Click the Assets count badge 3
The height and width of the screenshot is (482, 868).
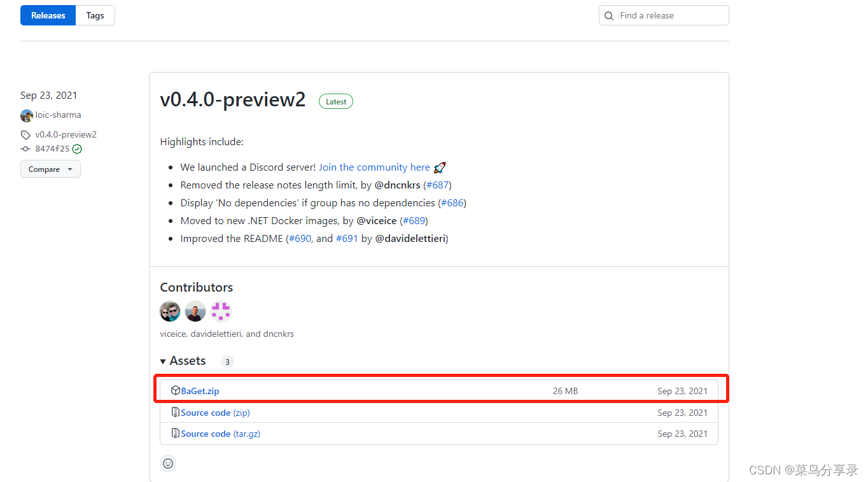tap(227, 362)
